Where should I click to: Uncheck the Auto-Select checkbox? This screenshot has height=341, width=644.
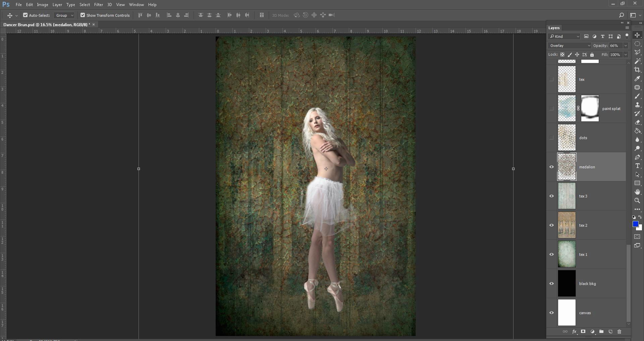click(25, 15)
